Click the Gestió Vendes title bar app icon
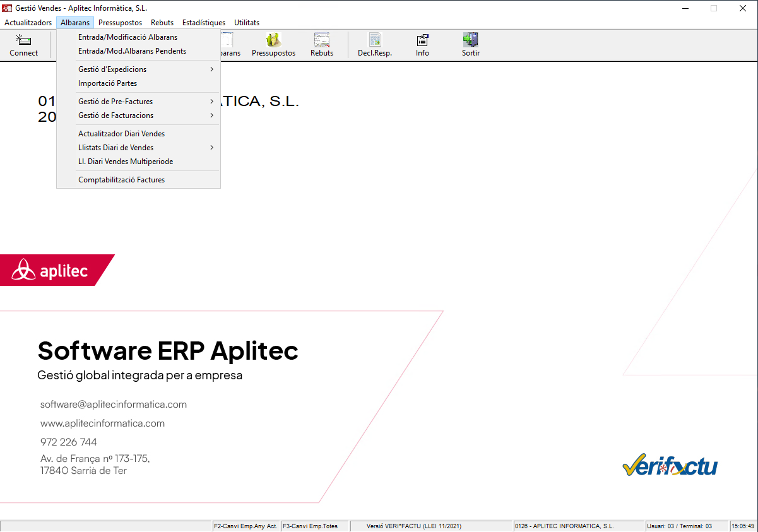758x532 pixels. pyautogui.click(x=8, y=8)
